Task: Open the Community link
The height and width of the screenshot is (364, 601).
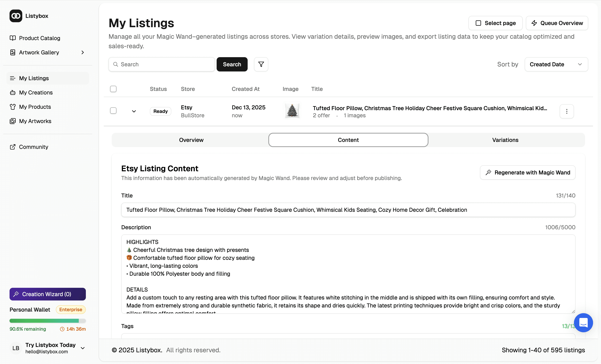Action: tap(33, 147)
